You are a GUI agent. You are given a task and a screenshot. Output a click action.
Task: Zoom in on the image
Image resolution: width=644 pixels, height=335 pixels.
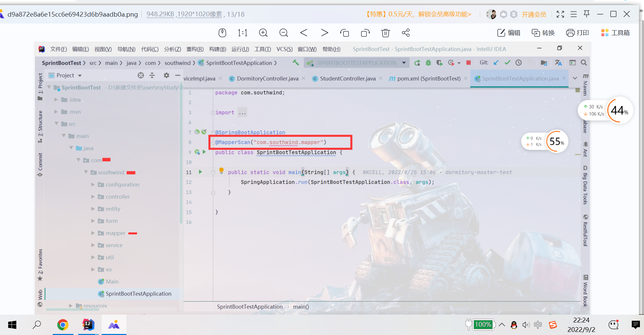tap(263, 33)
